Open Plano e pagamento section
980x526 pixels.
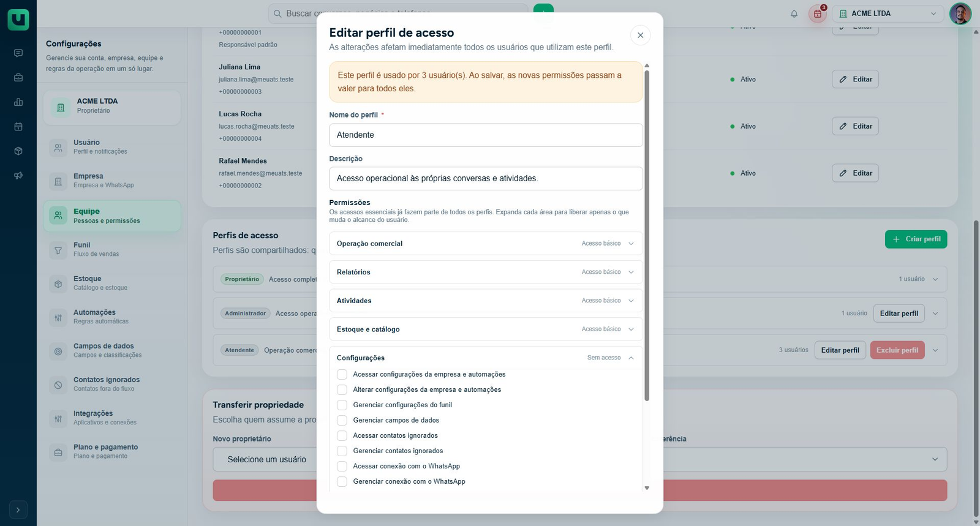point(112,451)
